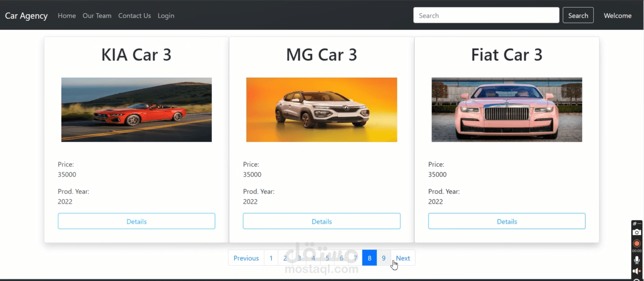The image size is (644, 281).
Task: Select pagination page 4
Action: (x=313, y=258)
